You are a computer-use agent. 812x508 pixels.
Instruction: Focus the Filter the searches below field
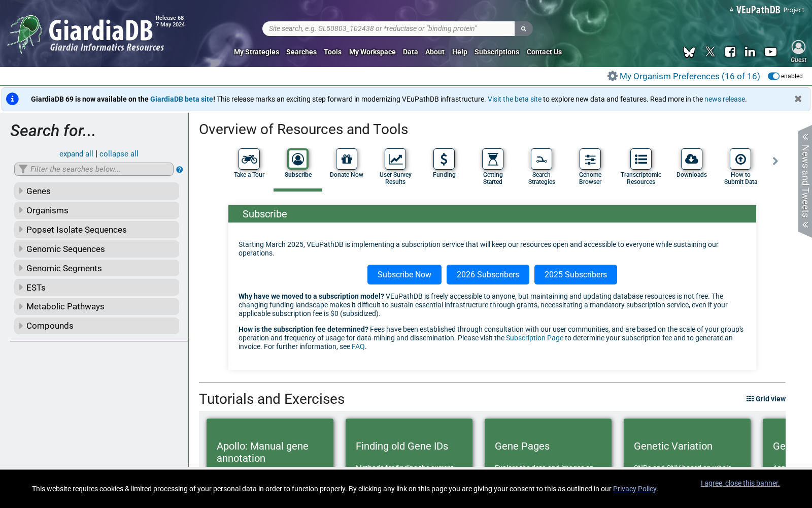(x=94, y=169)
